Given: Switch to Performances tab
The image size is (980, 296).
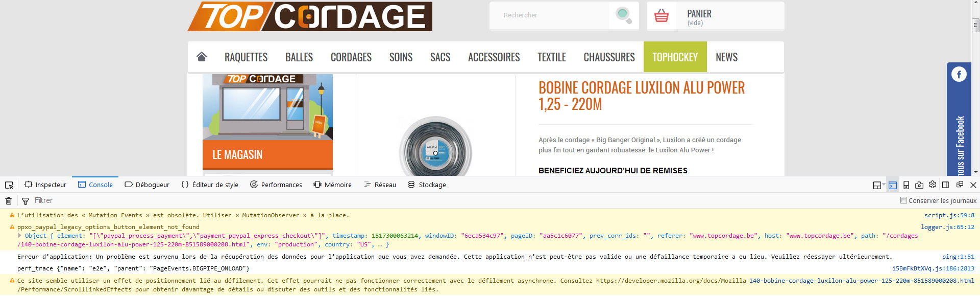Looking at the screenshot, I should tap(276, 185).
